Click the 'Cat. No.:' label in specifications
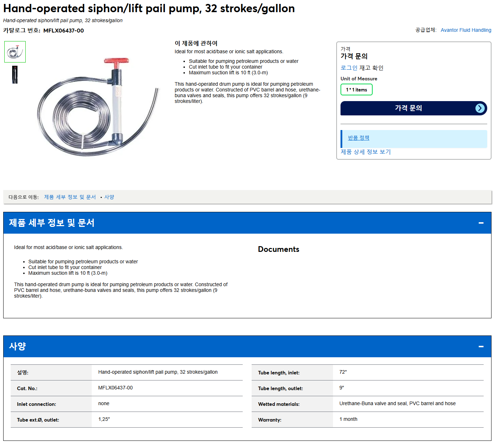494x448 pixels. pos(27,388)
